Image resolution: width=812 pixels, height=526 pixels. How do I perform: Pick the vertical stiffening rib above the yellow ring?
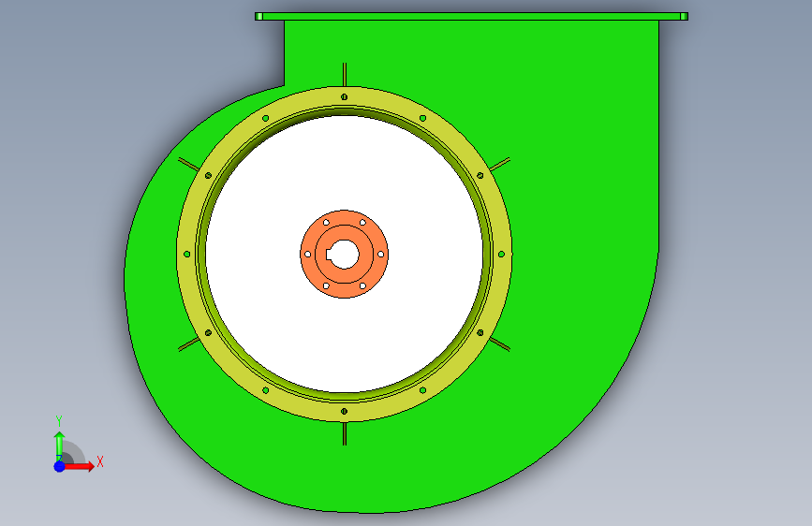tap(345, 75)
